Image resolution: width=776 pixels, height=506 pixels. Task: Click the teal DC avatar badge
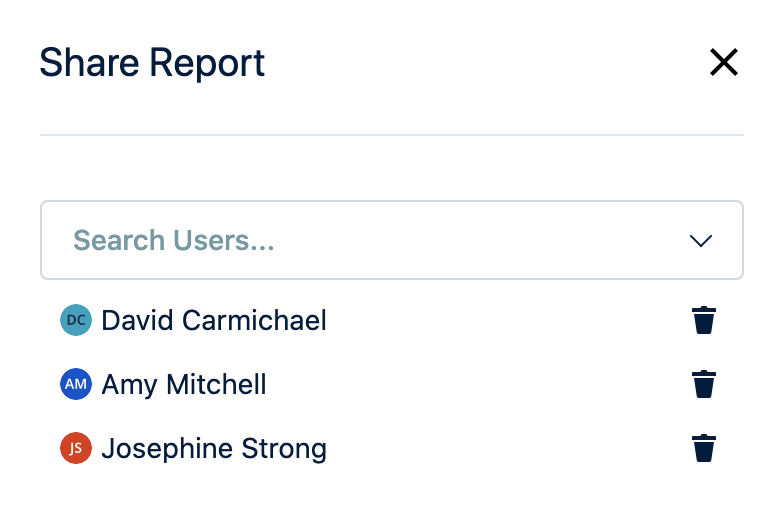tap(76, 321)
